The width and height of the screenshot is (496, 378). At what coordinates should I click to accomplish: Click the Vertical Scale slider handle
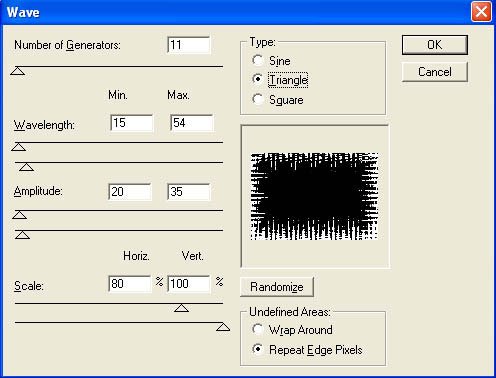(223, 327)
